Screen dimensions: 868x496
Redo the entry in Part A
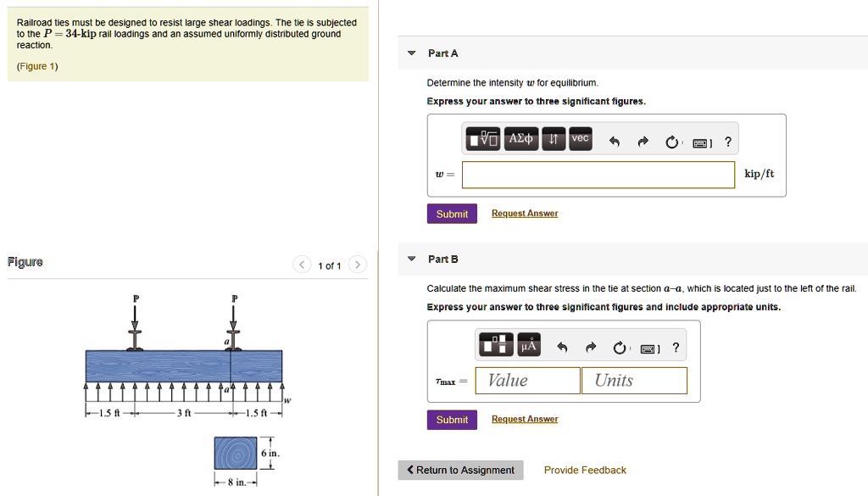click(x=643, y=142)
